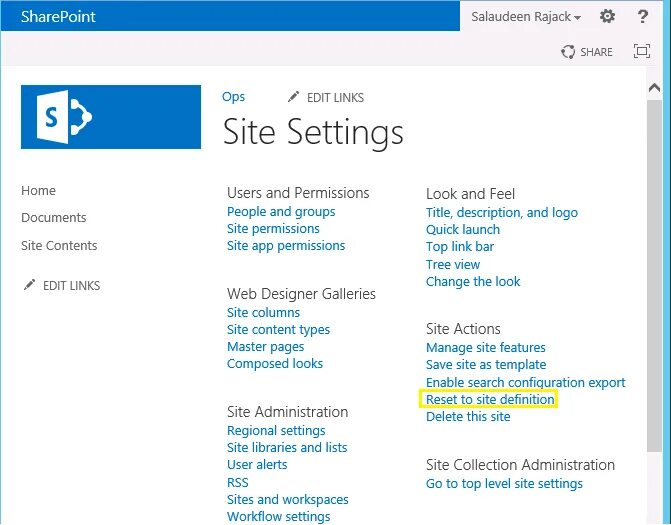Click the pencil Edit Links icon in left sidebar

(30, 285)
